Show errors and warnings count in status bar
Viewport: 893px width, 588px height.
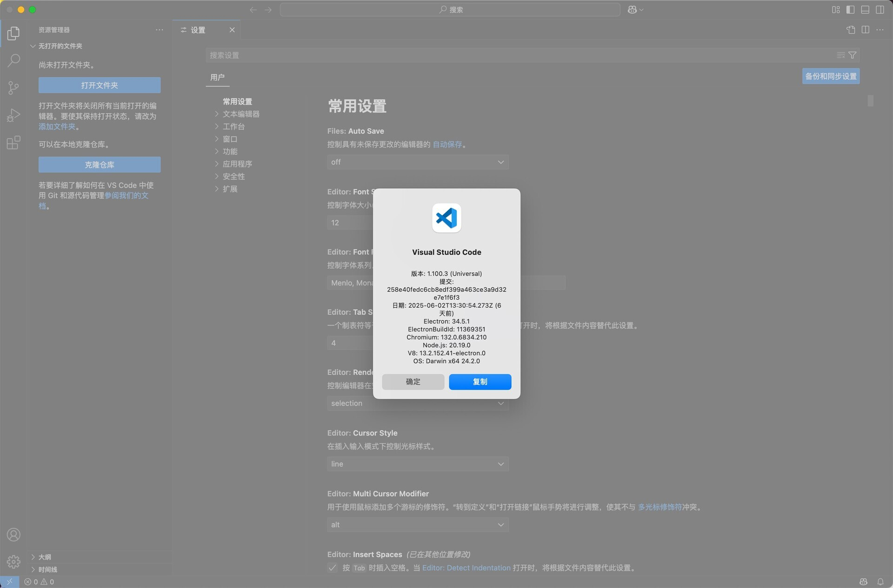coord(39,582)
